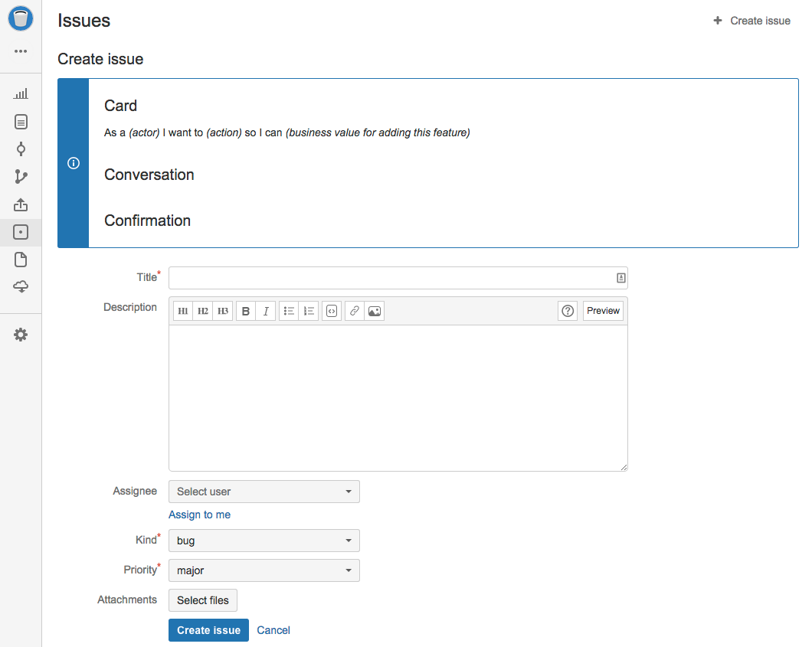The image size is (812, 647).
Task: Toggle italic formatting in the editor
Action: point(265,310)
